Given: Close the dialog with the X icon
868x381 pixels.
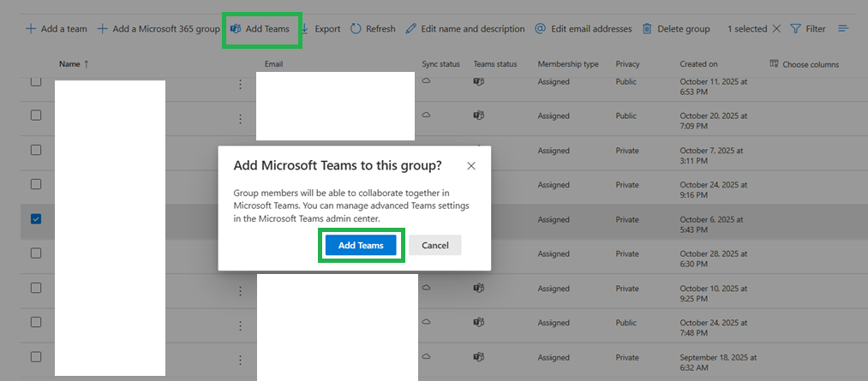Looking at the screenshot, I should [471, 166].
